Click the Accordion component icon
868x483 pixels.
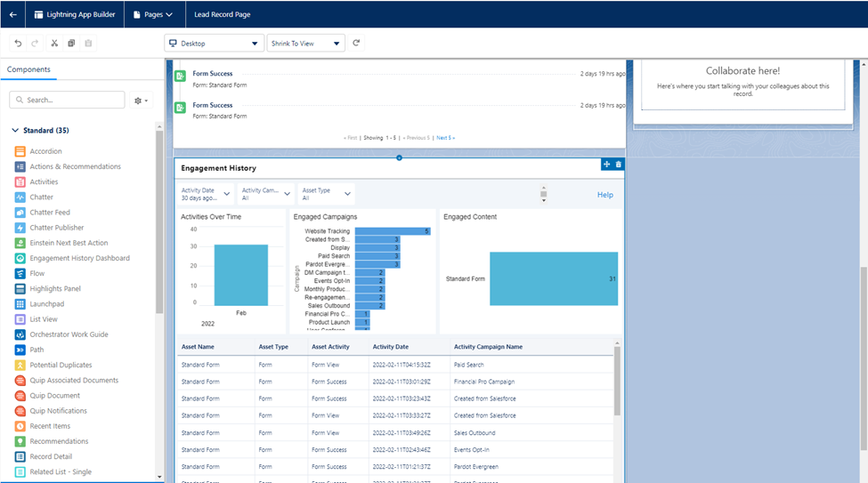click(x=20, y=151)
